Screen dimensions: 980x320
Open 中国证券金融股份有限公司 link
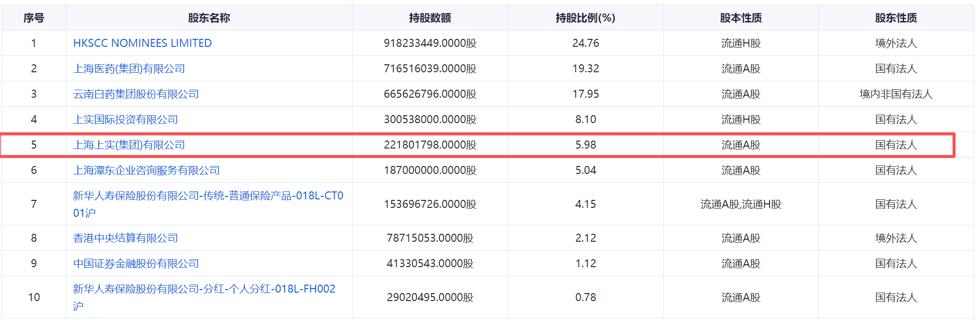click(136, 264)
